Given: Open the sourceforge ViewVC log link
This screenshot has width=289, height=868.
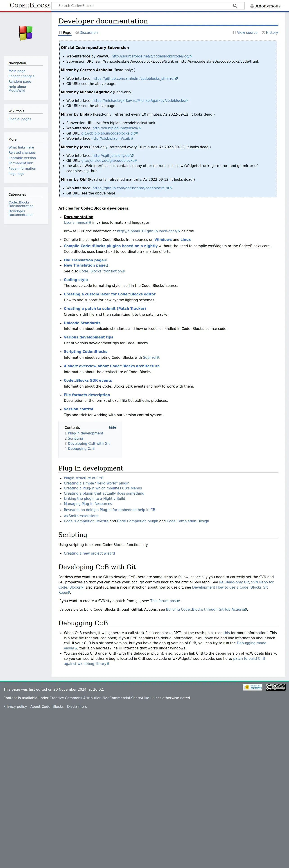Looking at the screenshot, I should pyautogui.click(x=152, y=56).
